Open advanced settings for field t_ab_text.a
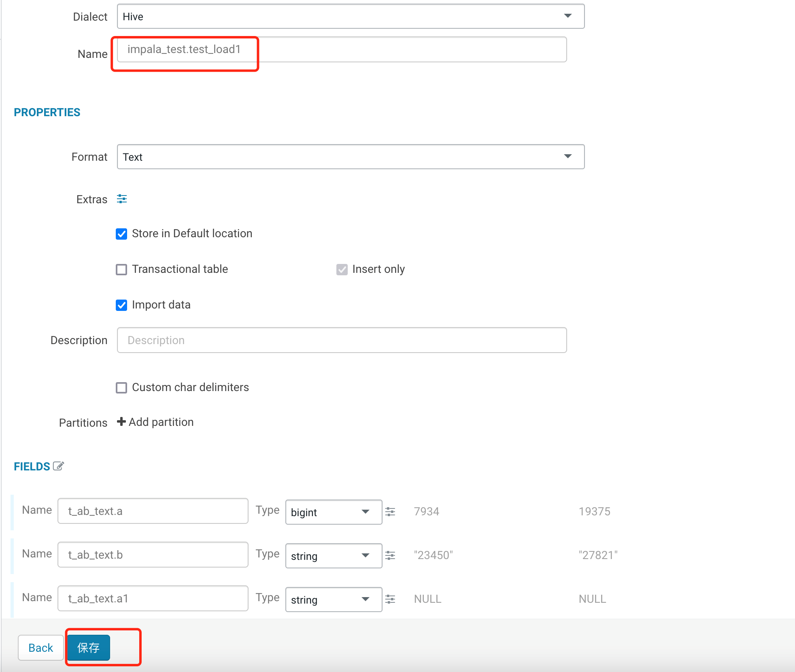This screenshot has width=795, height=672. point(390,512)
